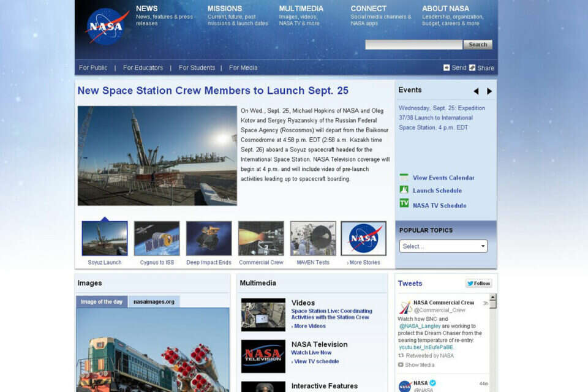
Task: Click the Show Media icon in tweet
Action: tap(401, 364)
